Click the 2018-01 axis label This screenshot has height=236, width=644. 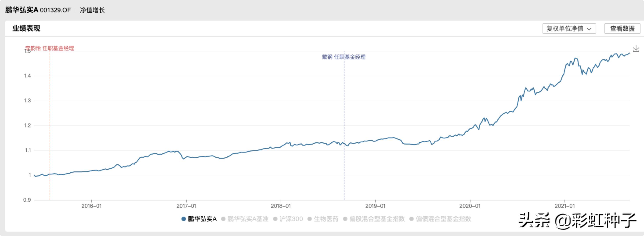click(281, 206)
